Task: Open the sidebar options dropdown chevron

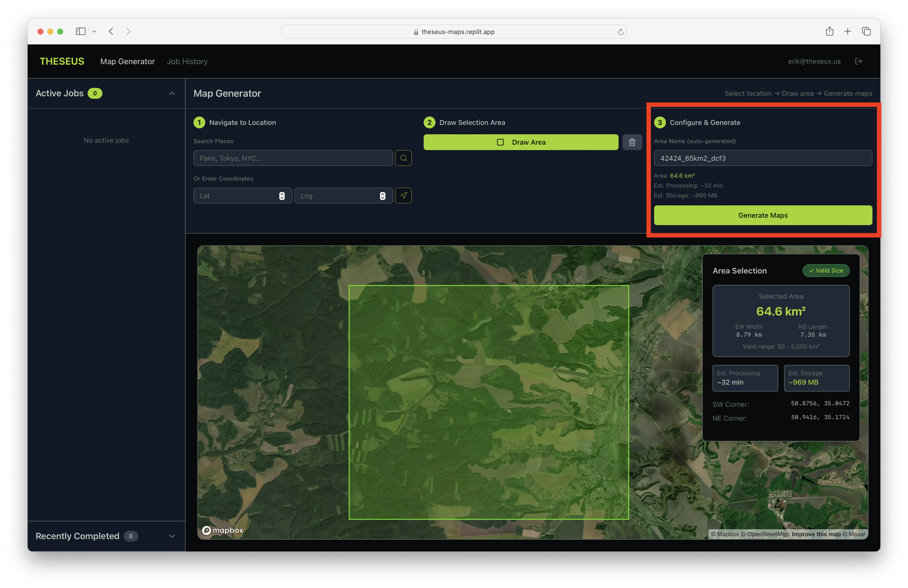Action: coord(94,32)
